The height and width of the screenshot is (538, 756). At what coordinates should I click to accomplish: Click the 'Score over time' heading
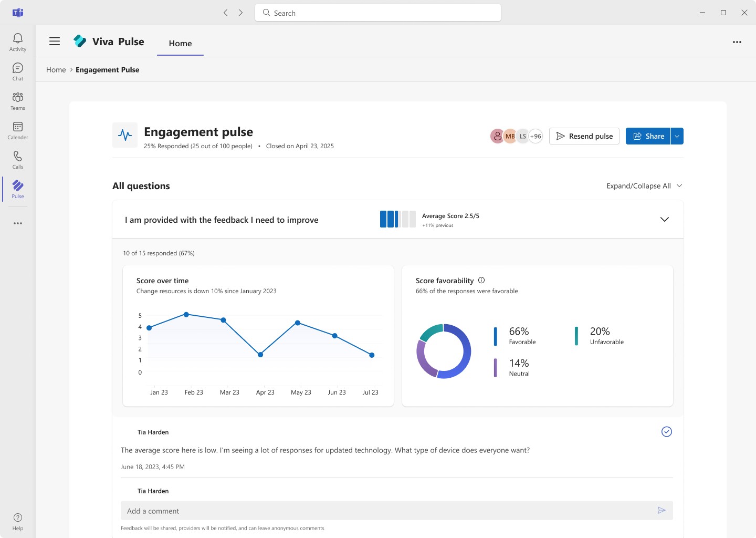pos(162,281)
